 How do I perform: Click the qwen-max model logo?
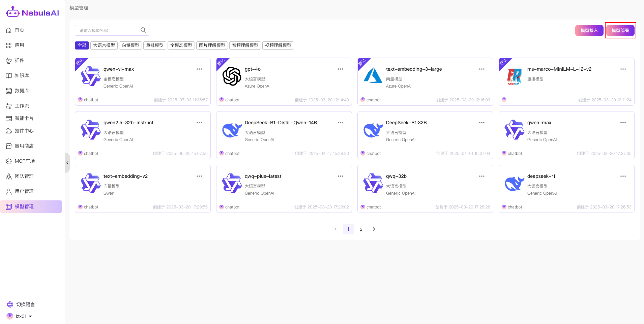tap(515, 130)
